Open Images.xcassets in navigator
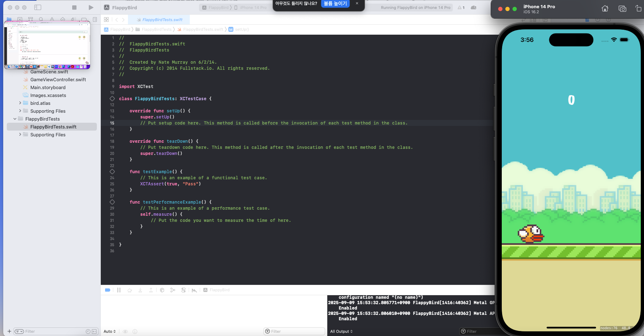Image resolution: width=644 pixels, height=336 pixels. click(x=48, y=95)
